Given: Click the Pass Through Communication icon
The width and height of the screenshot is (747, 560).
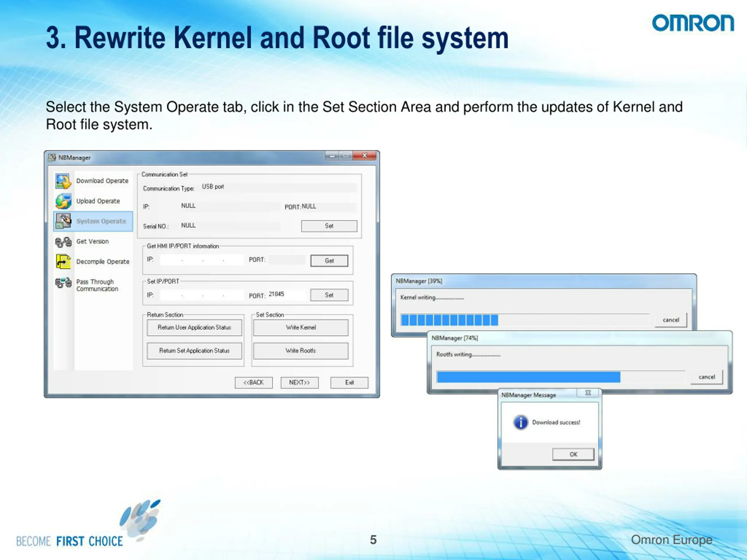Looking at the screenshot, I should [63, 283].
